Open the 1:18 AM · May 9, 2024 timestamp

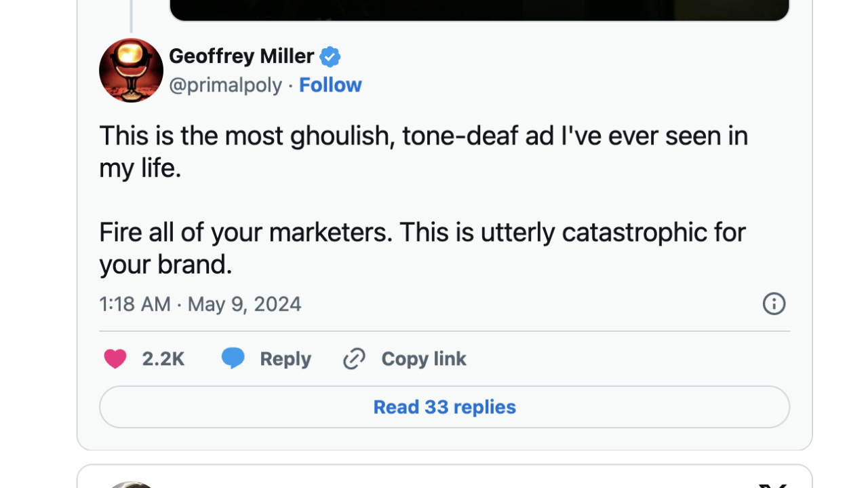[200, 304]
